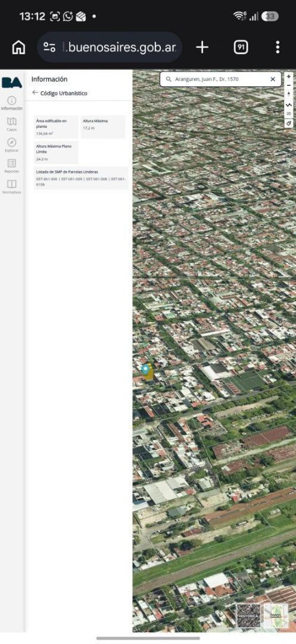Open the browser three-dot menu

click(278, 47)
